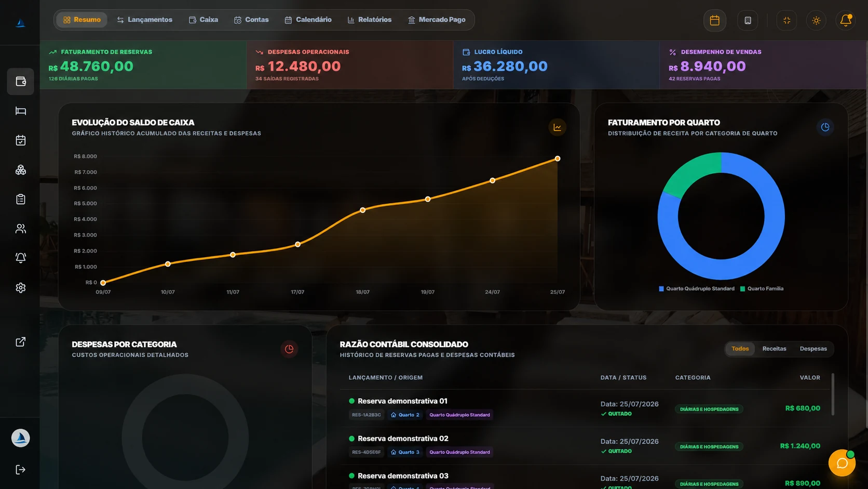Image resolution: width=868 pixels, height=489 pixels.
Task: Open the wallet icon in the sidebar
Action: pyautogui.click(x=21, y=82)
